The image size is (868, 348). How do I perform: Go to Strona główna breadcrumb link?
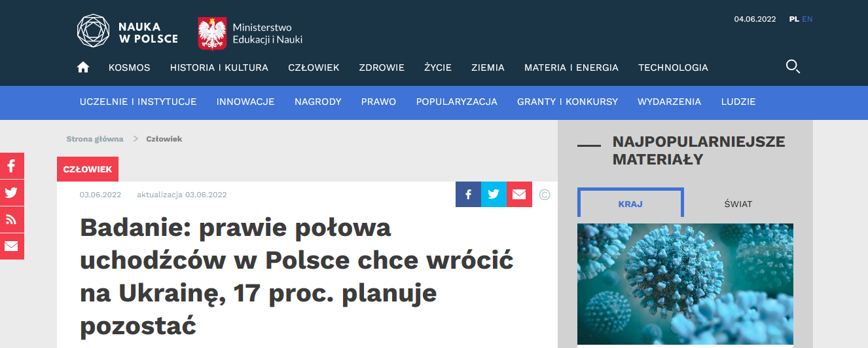(x=95, y=139)
